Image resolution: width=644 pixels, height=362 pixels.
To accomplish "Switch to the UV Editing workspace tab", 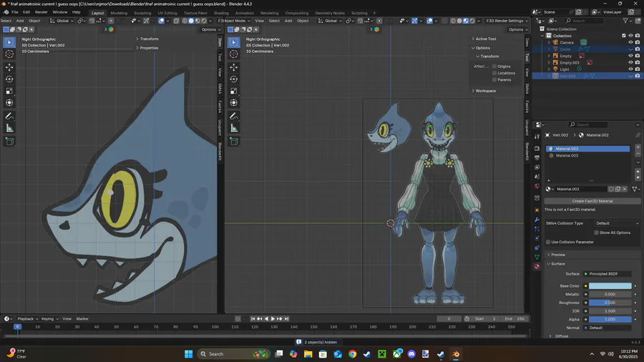I will [x=167, y=13].
